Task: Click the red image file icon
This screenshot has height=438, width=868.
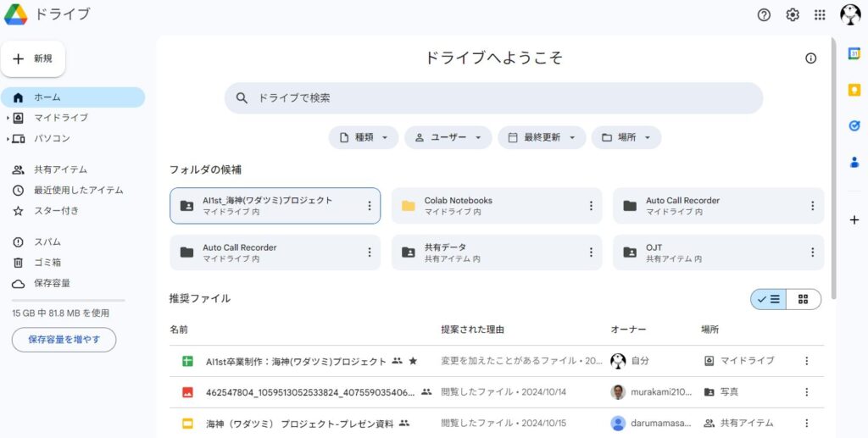Action: click(x=187, y=392)
